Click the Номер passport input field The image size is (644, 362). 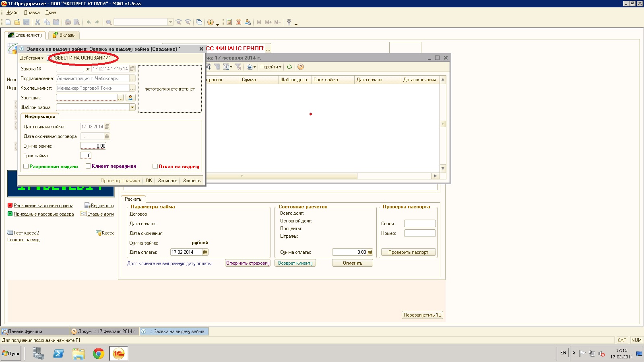click(x=420, y=233)
